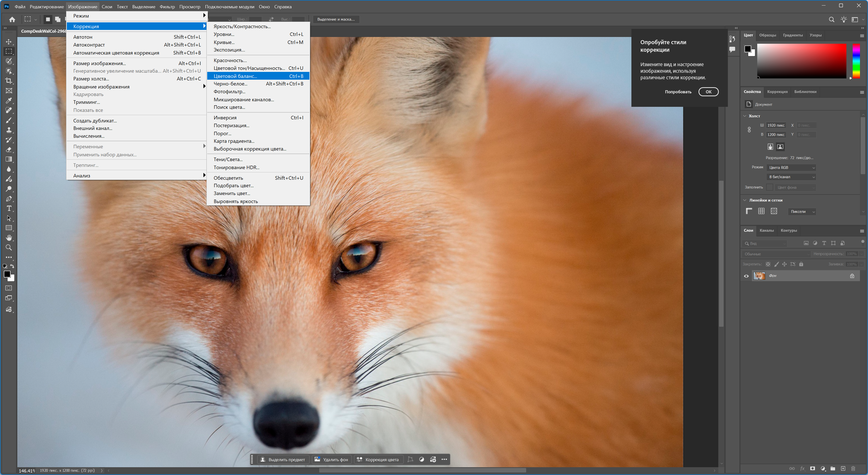Click the canvas width field showing 1920 пикс
This screenshot has width=868, height=475.
tap(776, 125)
